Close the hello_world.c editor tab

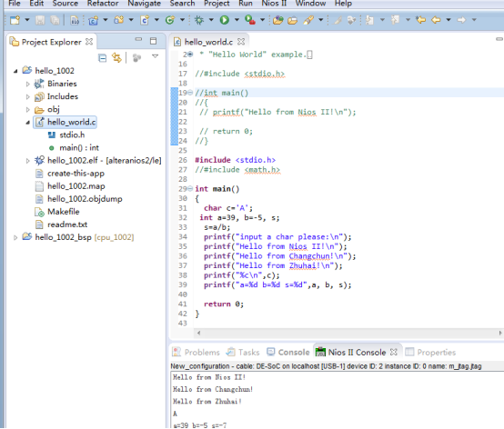point(241,42)
